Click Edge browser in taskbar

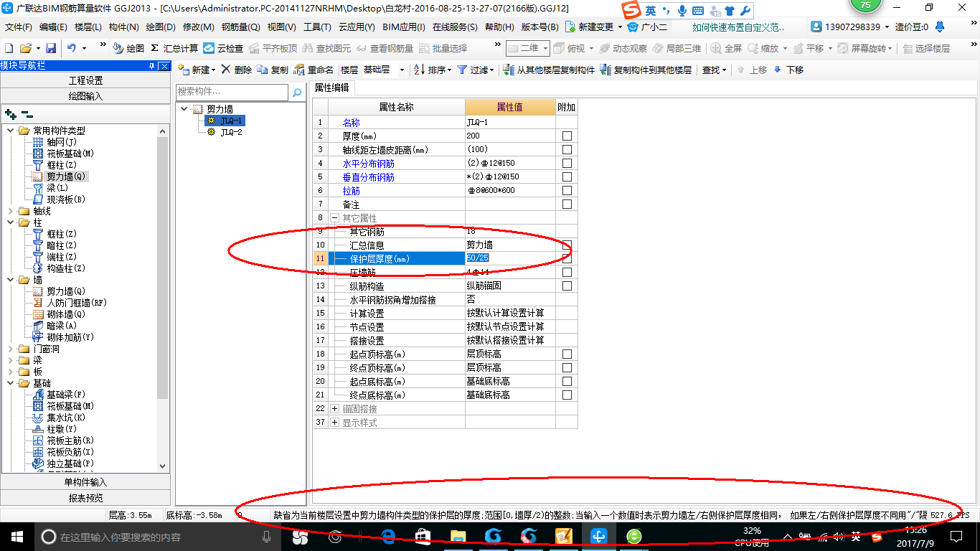[389, 536]
